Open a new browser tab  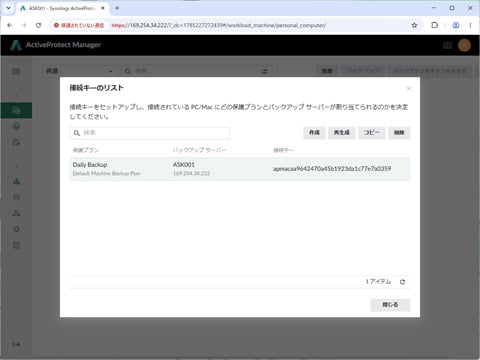[117, 8]
